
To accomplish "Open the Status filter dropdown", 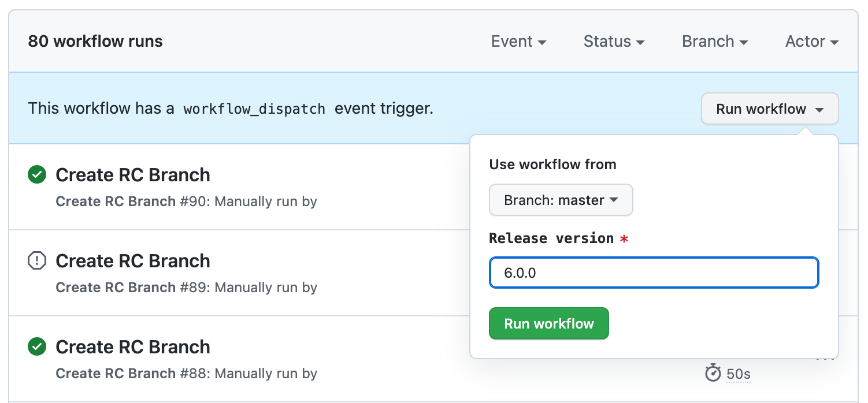I will point(614,41).
